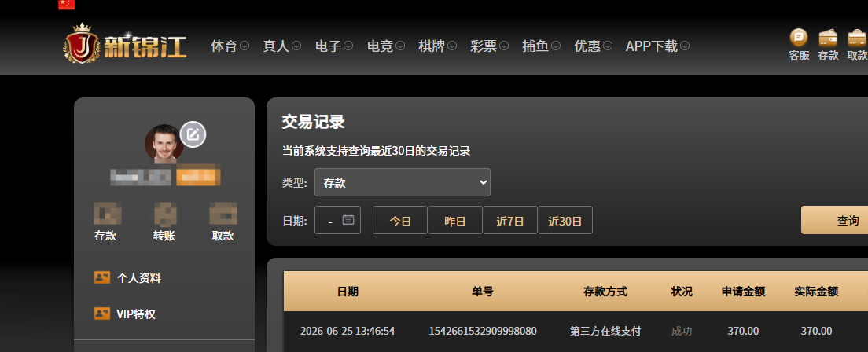Select sidebar 转账 shortcut icon
The image size is (868, 352).
coord(165,214)
